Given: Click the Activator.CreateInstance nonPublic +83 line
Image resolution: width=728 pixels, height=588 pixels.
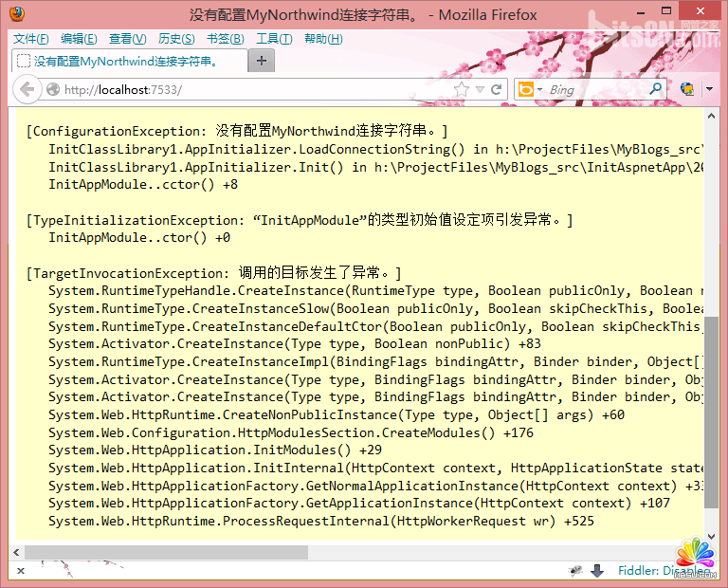Looking at the screenshot, I should click(x=295, y=343).
